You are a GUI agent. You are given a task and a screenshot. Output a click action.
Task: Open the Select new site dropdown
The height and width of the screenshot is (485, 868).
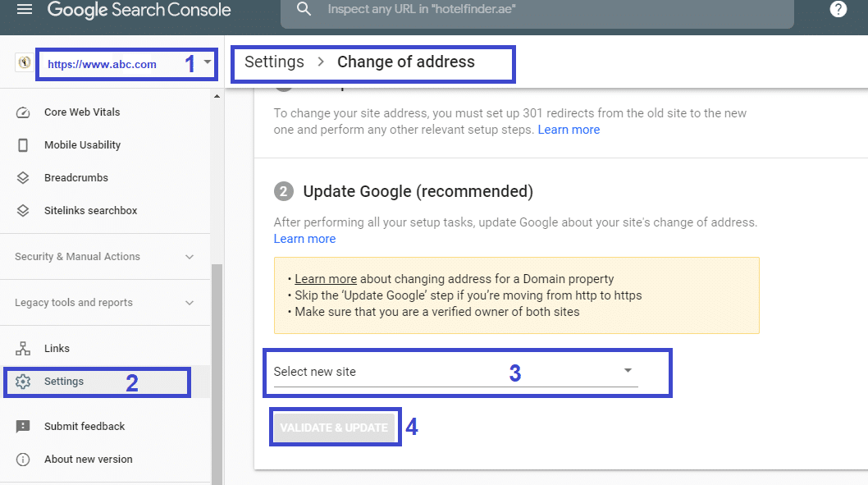[455, 372]
